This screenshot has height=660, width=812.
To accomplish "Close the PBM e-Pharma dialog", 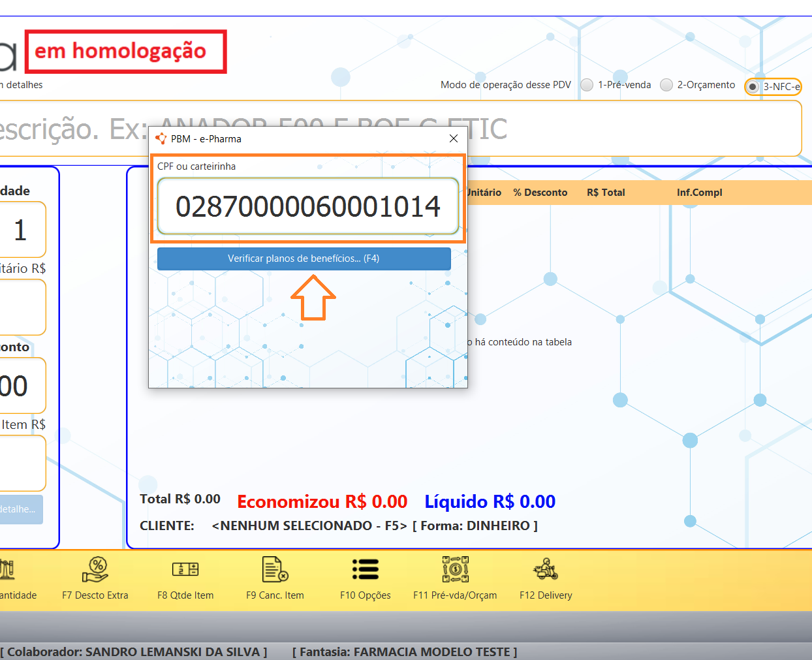I will (454, 138).
